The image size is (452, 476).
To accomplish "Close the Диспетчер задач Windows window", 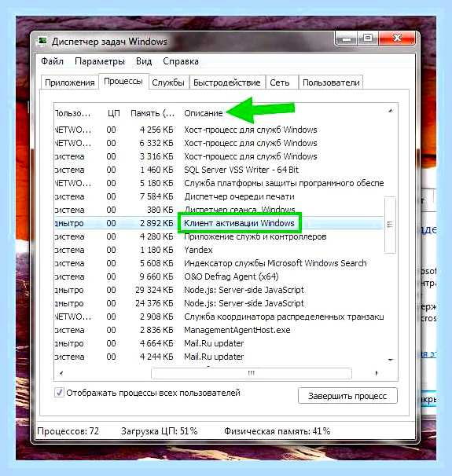I will (x=397, y=38).
